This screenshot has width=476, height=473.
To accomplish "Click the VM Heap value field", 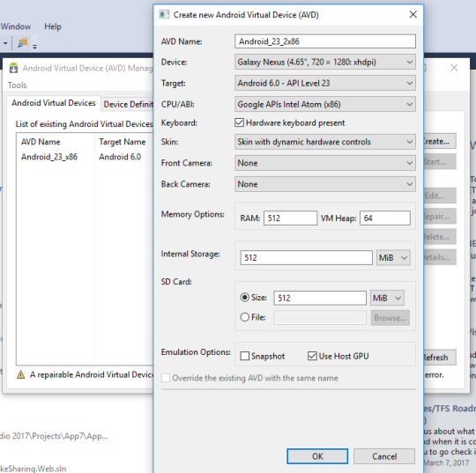I will click(x=385, y=218).
